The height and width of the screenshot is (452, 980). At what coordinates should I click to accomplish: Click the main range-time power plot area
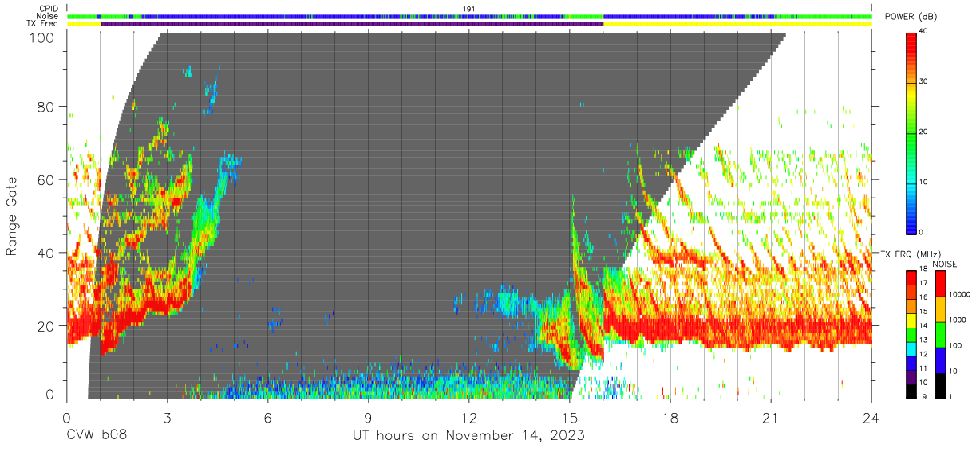(469, 215)
